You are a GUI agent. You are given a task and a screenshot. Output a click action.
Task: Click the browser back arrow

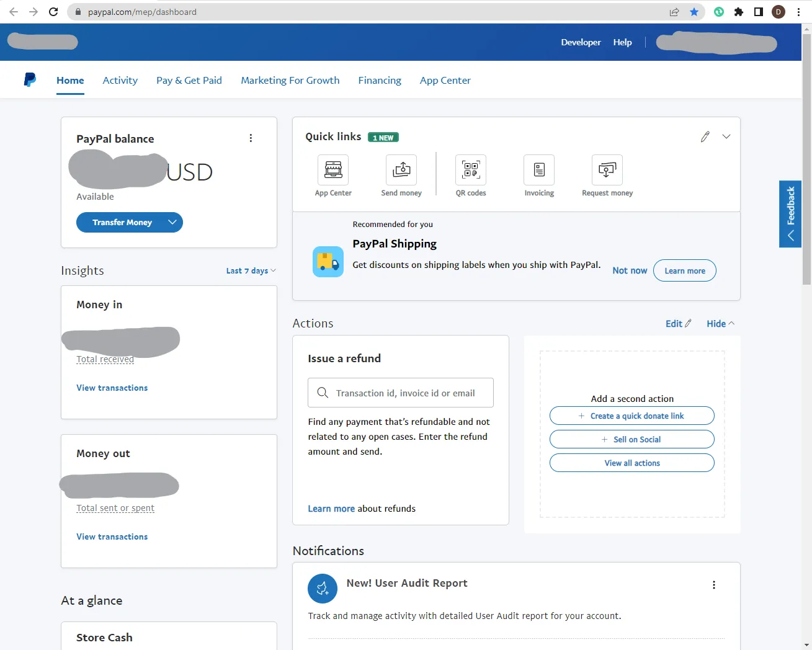(x=14, y=12)
